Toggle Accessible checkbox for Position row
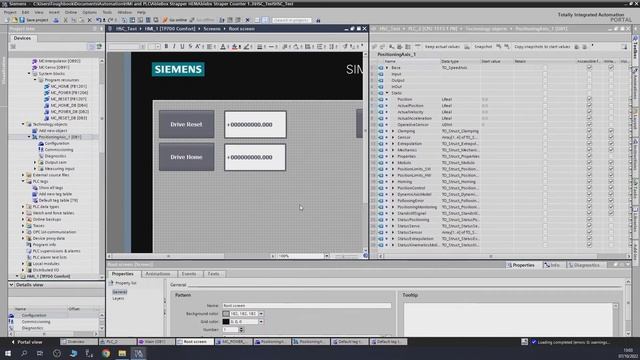Image resolution: width=640 pixels, height=360 pixels. coord(589,99)
